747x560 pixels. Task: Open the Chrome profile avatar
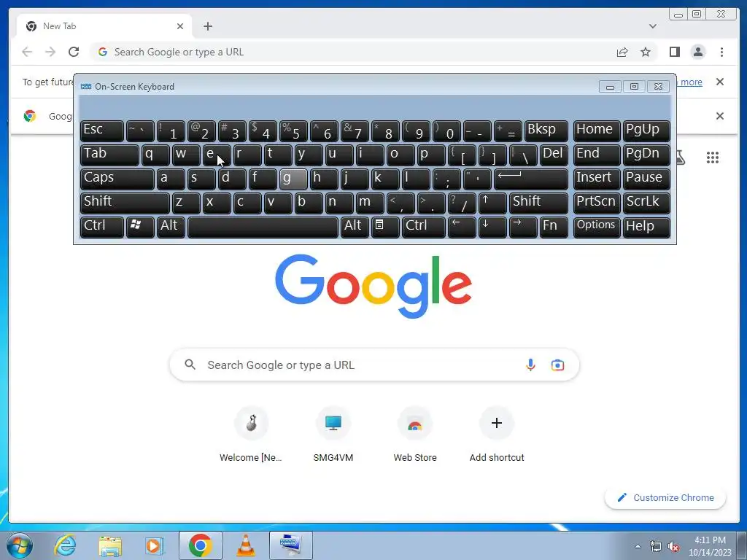click(698, 52)
